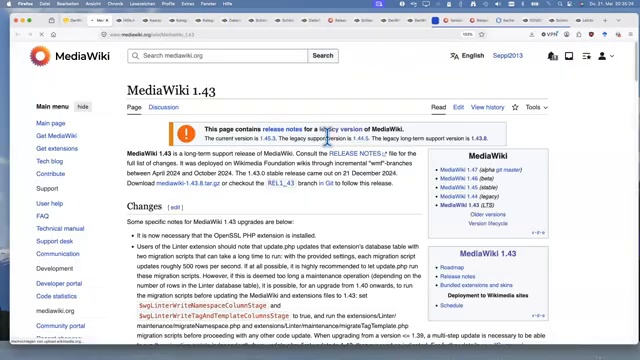This screenshot has height=360, width=640.
Task: Open Version lifecycle link
Action: (488, 224)
